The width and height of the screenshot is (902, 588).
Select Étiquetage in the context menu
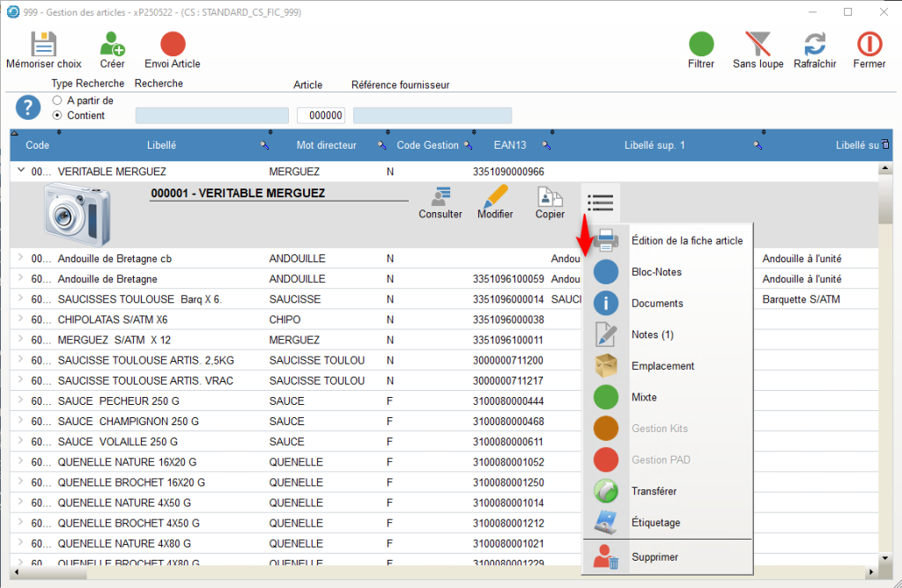pos(655,522)
